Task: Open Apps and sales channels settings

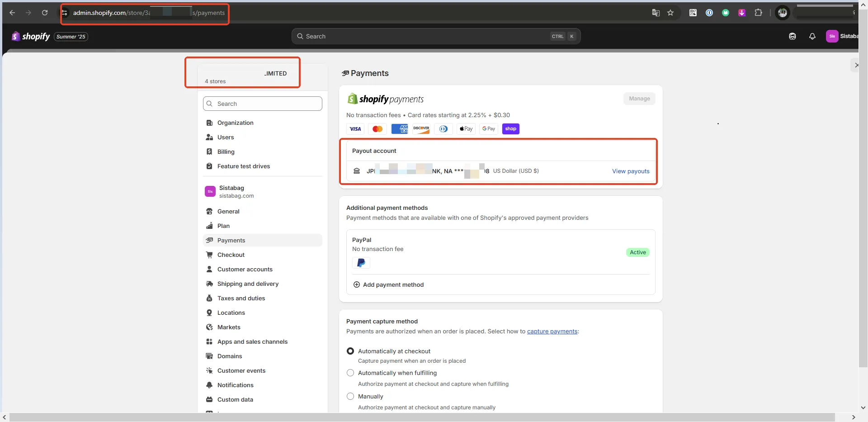Action: pos(263,341)
